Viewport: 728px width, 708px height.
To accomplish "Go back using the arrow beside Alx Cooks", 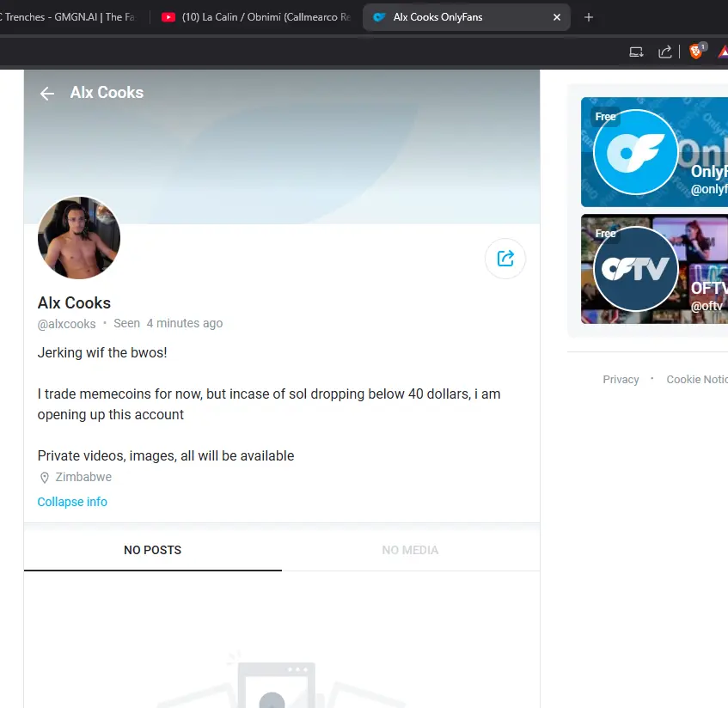I will click(x=47, y=94).
